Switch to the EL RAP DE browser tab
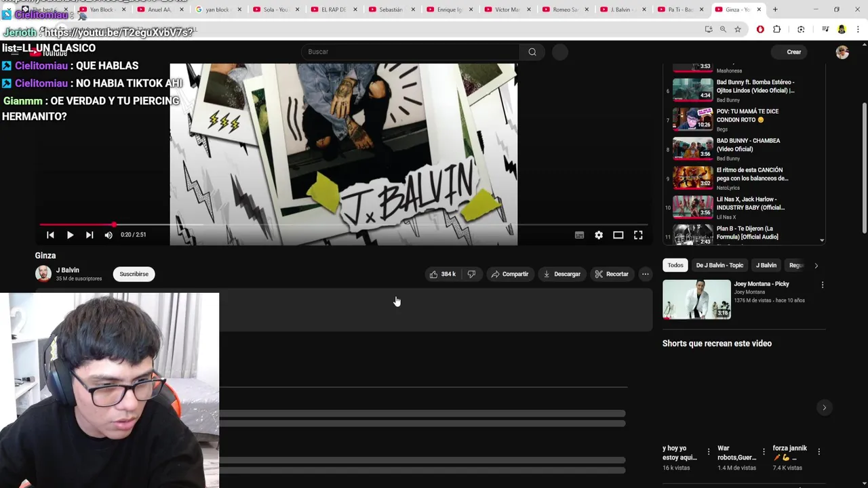 tap(333, 9)
